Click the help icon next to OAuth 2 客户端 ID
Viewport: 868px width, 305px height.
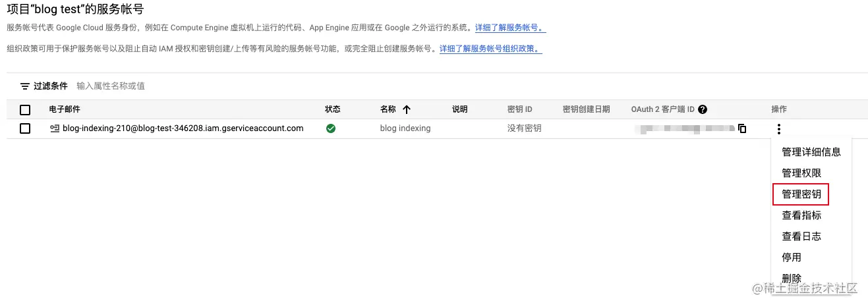703,109
